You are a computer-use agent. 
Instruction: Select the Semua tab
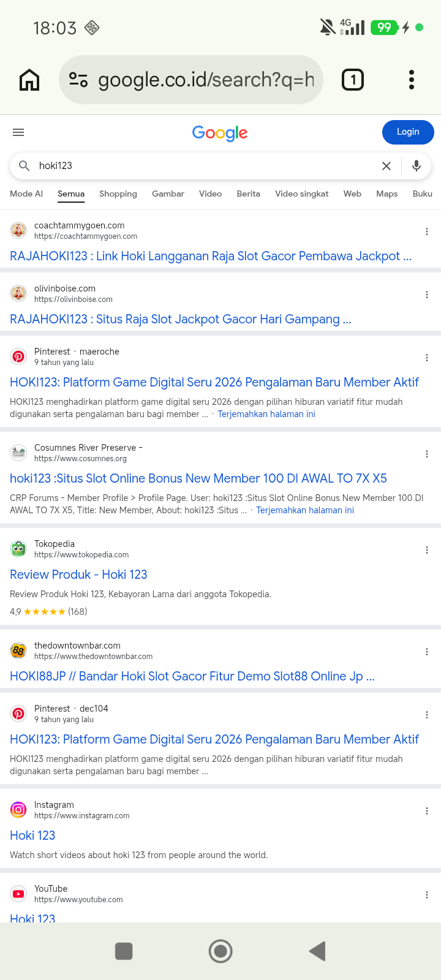click(x=71, y=194)
